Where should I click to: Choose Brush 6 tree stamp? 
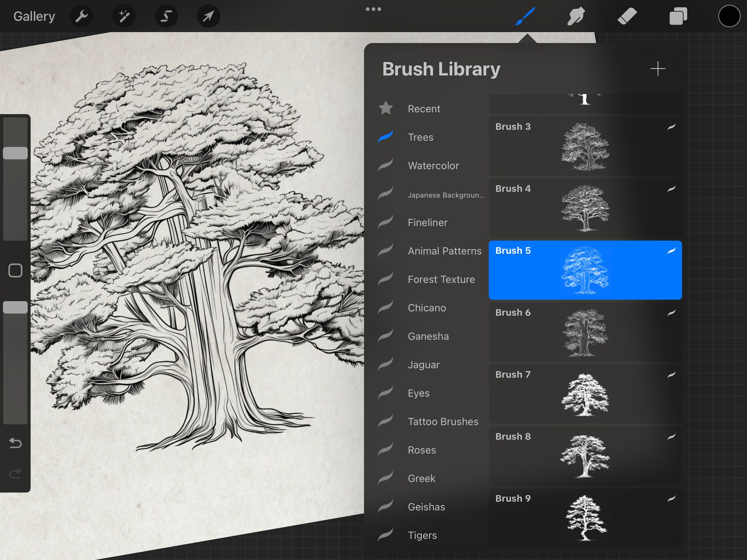coord(585,332)
